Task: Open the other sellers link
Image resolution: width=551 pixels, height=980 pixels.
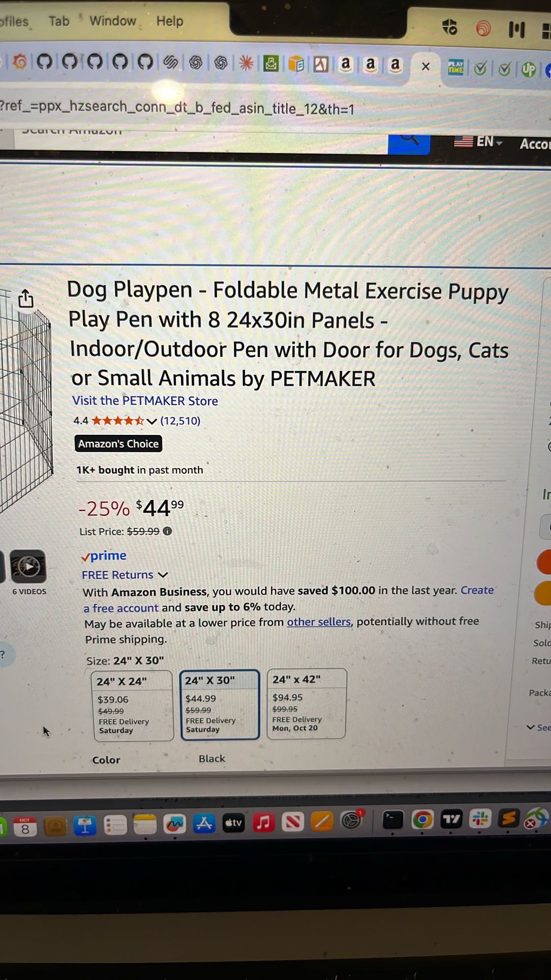Action: (319, 622)
